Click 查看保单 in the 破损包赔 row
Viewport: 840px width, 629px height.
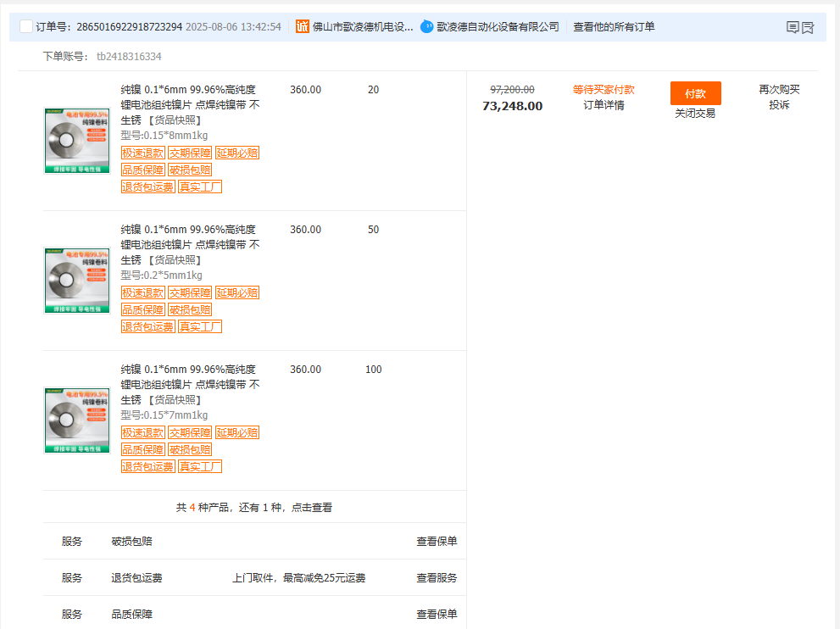click(x=437, y=541)
